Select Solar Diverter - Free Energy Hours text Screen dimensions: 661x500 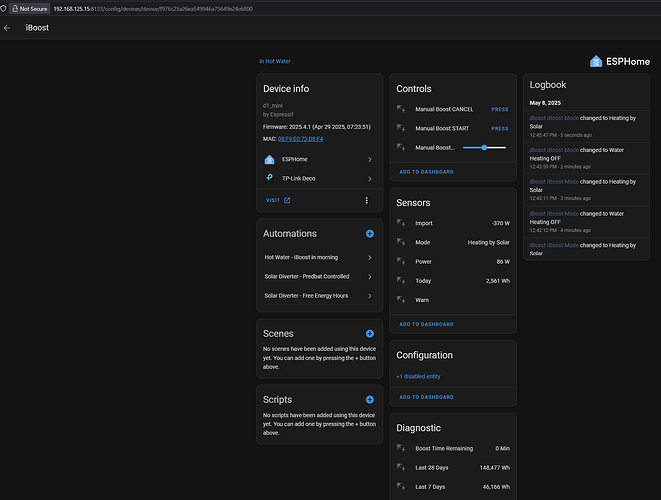click(306, 296)
